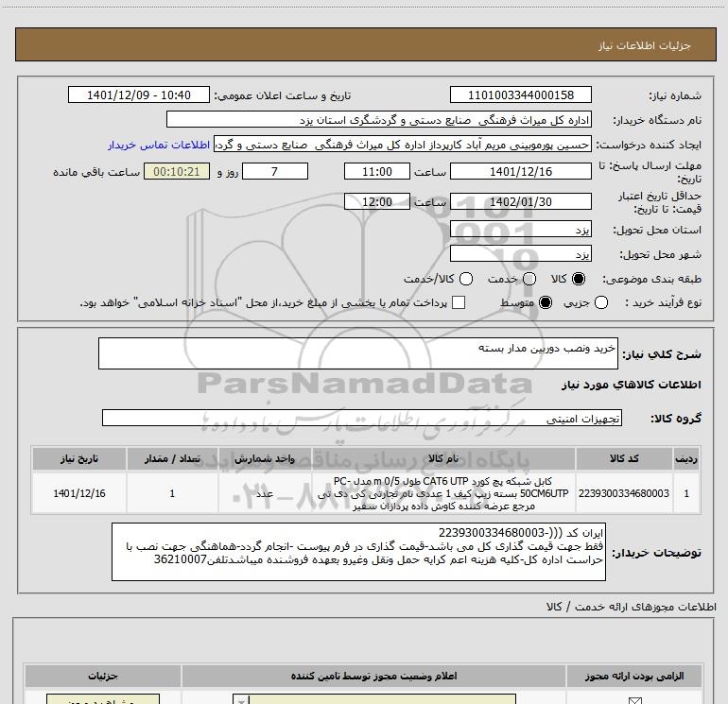This screenshot has width=728, height=704.
Task: Click the remaining time counter 00:10:21
Action: 177,171
